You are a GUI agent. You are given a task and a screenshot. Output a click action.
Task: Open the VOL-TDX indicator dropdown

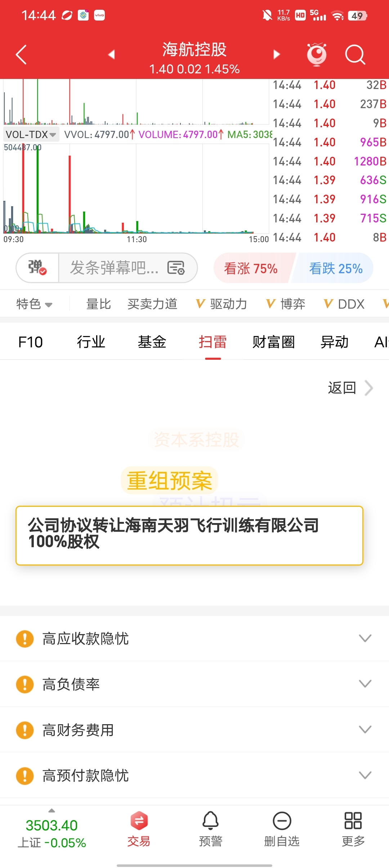coord(31,134)
